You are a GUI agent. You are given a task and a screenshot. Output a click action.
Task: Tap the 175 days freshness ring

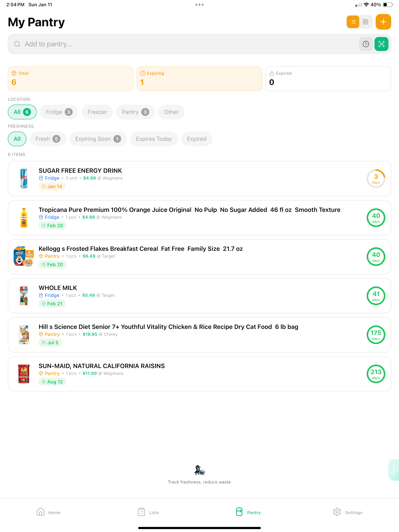click(376, 335)
